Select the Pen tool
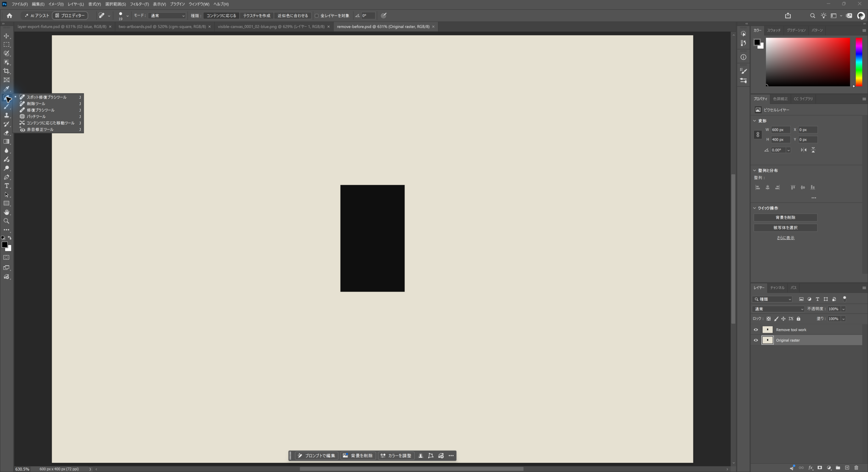868x472 pixels. [6, 177]
